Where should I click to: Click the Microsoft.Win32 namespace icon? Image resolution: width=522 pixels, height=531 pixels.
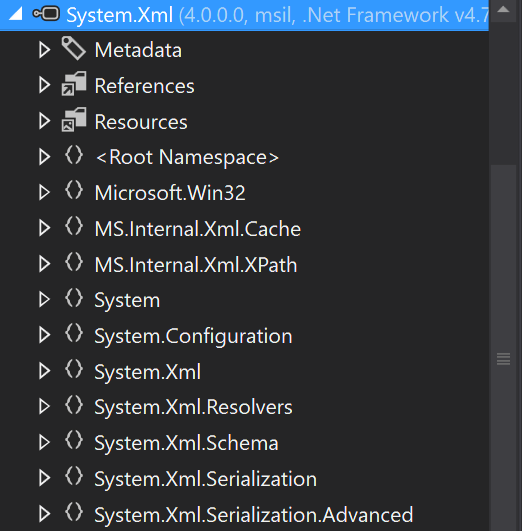[74, 190]
